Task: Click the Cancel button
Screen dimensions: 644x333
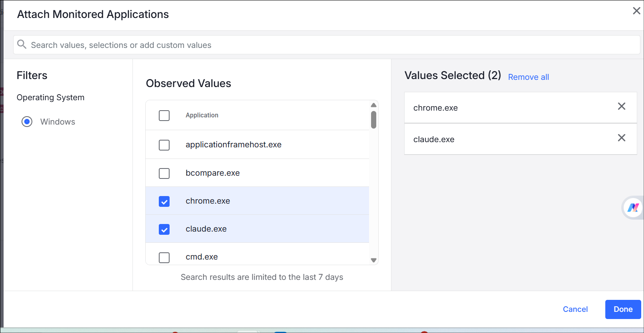Action: coord(575,309)
